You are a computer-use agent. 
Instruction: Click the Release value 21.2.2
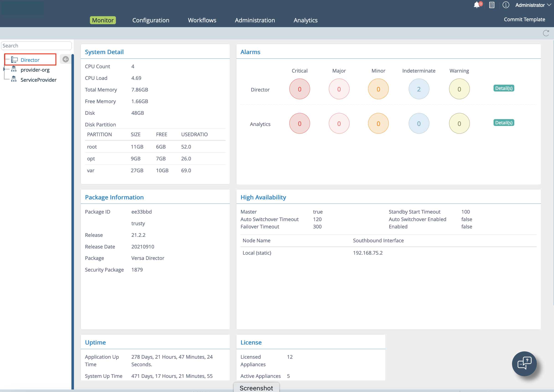138,235
